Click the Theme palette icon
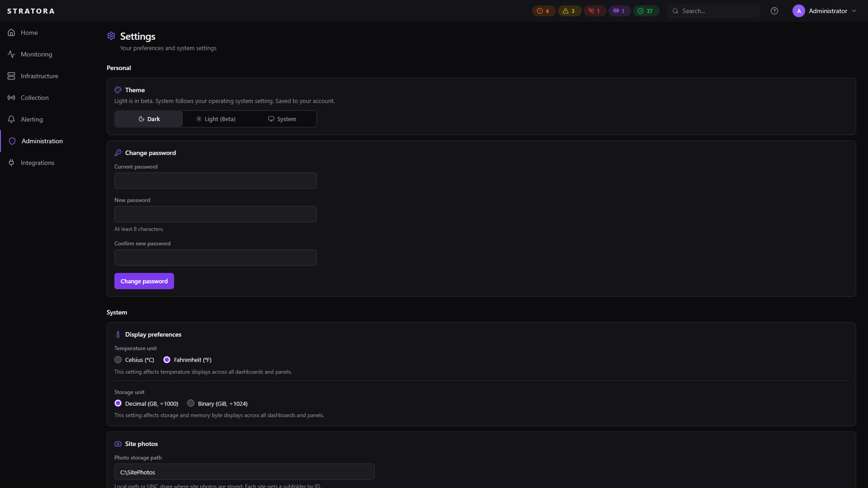Screen dimensions: 868x488 118,90
